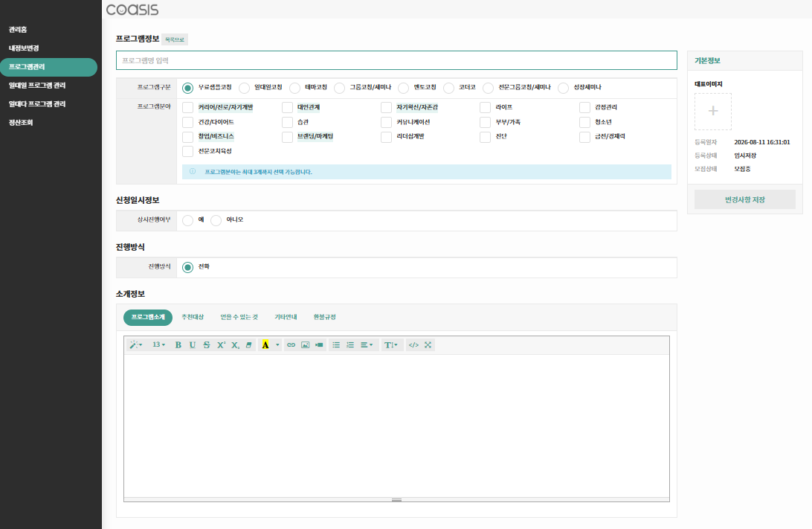
Task: Check the 커리어/진로/자기개발 checkbox
Action: click(x=188, y=107)
